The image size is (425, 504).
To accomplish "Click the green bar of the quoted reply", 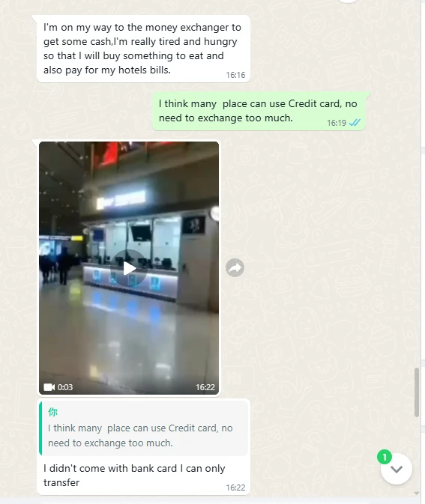I will tap(40, 428).
